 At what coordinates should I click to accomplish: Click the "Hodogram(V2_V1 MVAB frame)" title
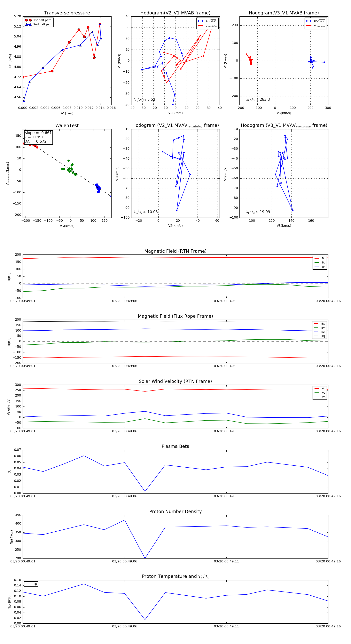tap(175, 13)
